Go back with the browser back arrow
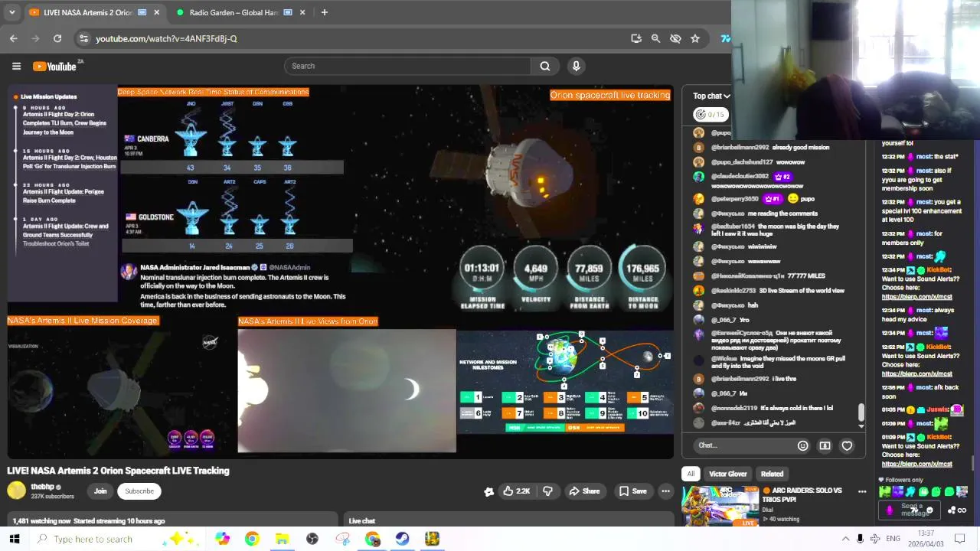The height and width of the screenshot is (551, 980). (14, 38)
